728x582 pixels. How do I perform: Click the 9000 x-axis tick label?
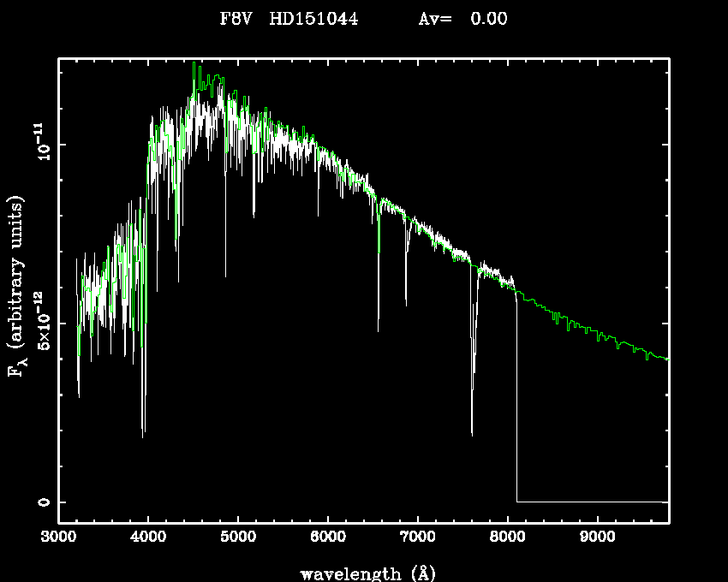point(597,537)
